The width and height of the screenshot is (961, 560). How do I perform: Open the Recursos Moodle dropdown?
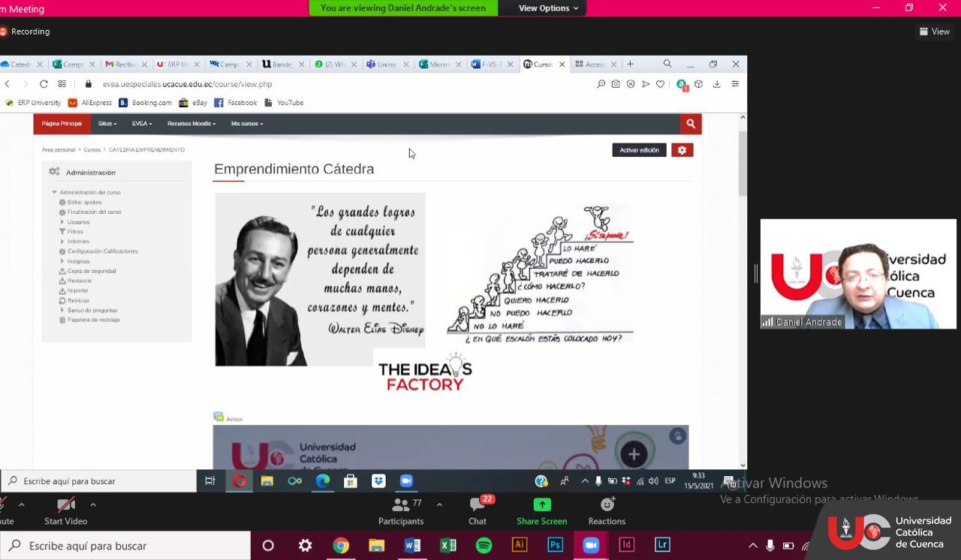pos(191,124)
